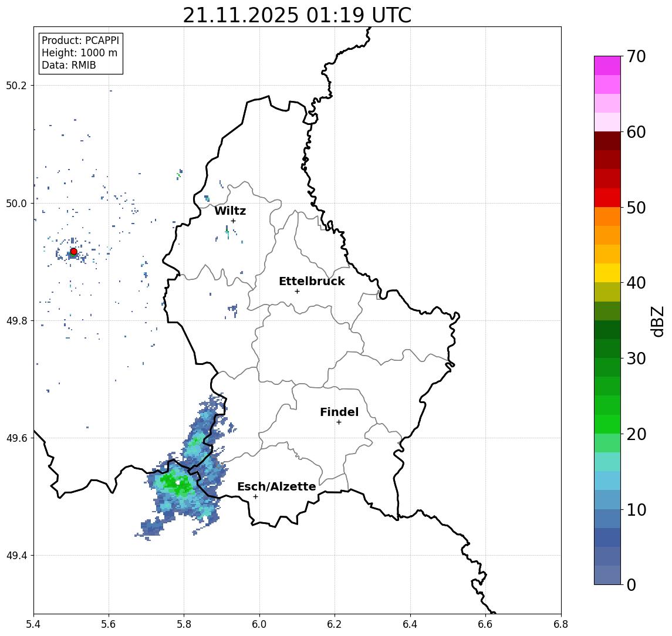Image resolution: width=672 pixels, height=636 pixels.
Task: Pick the yellow colorbar swatch above 40
Action: (x=607, y=273)
